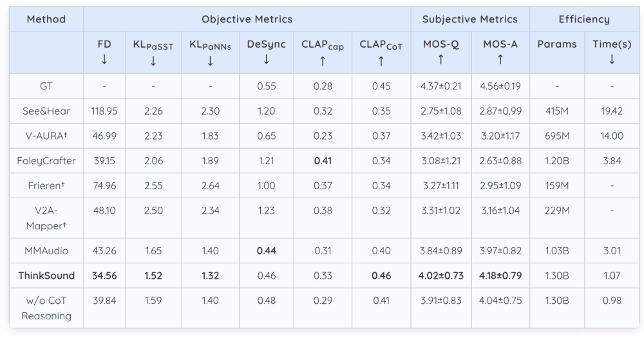The height and width of the screenshot is (338, 644).
Task: Click ThinkSound's bold 34.56 FD value
Action: tap(104, 276)
